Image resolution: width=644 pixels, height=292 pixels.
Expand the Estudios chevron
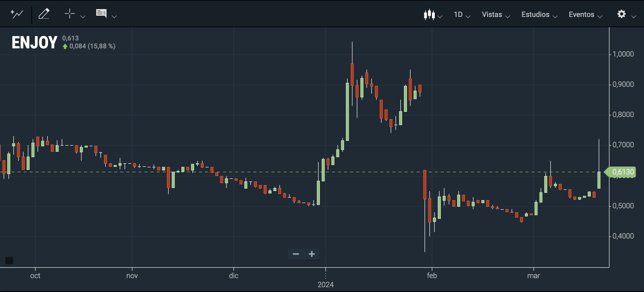coord(555,17)
